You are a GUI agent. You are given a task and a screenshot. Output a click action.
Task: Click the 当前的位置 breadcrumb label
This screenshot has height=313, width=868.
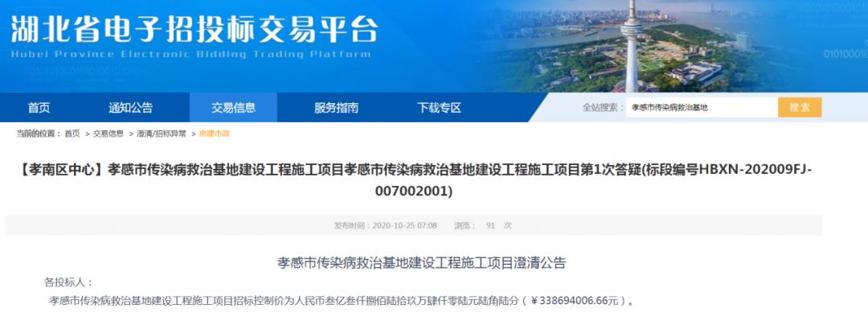tap(39, 134)
